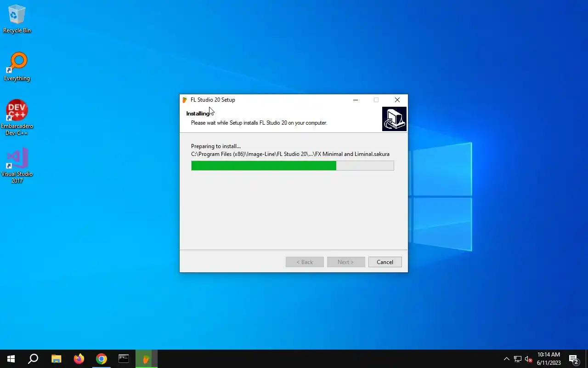Close the FL Studio 20 Setup window
The height and width of the screenshot is (368, 588).
tap(397, 100)
